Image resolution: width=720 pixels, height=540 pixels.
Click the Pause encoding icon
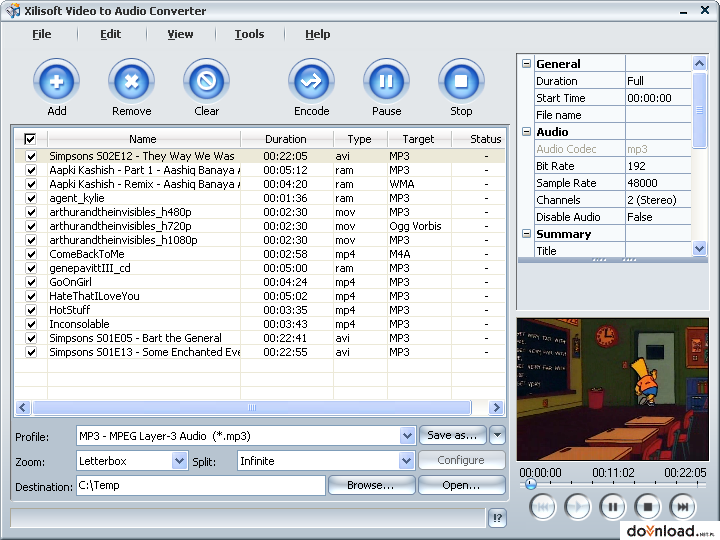(386, 81)
